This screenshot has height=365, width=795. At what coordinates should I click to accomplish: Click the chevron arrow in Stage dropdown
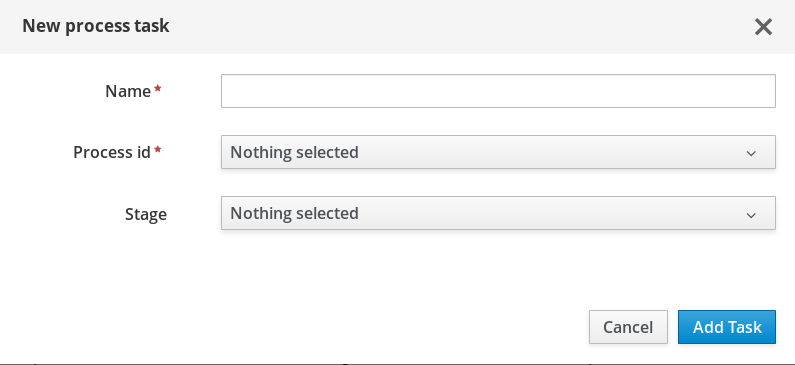[751, 215]
